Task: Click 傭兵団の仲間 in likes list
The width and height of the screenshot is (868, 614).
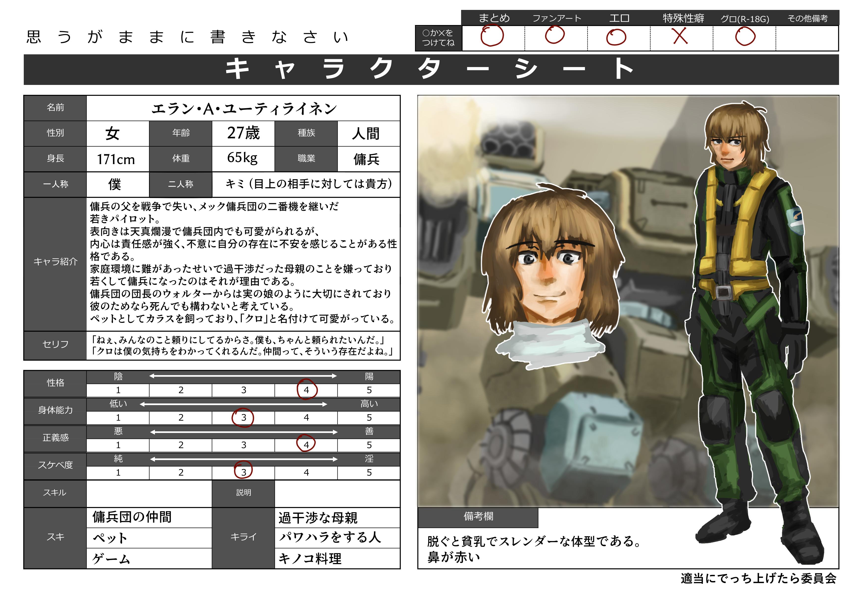Action: point(132,517)
